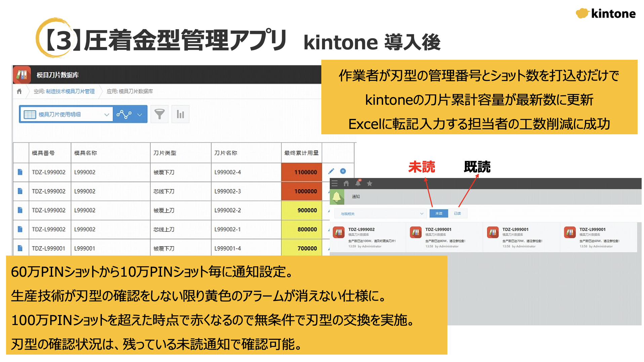Switch to the 已读 read tab

(457, 214)
